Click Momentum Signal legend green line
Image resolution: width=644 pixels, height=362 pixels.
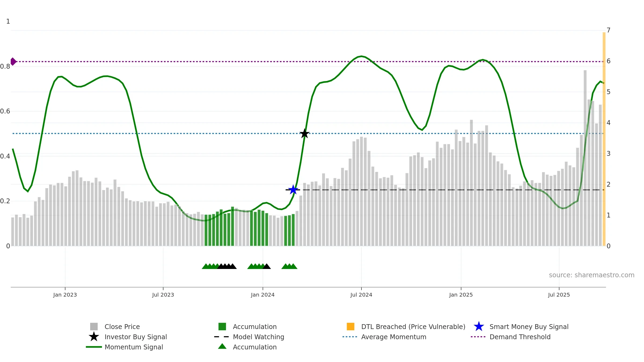click(94, 347)
